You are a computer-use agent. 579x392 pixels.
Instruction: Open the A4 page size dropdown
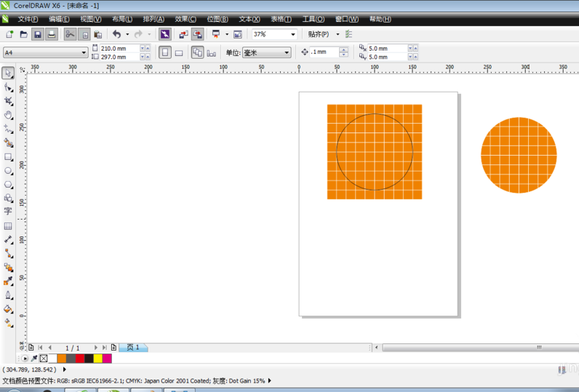tap(84, 52)
